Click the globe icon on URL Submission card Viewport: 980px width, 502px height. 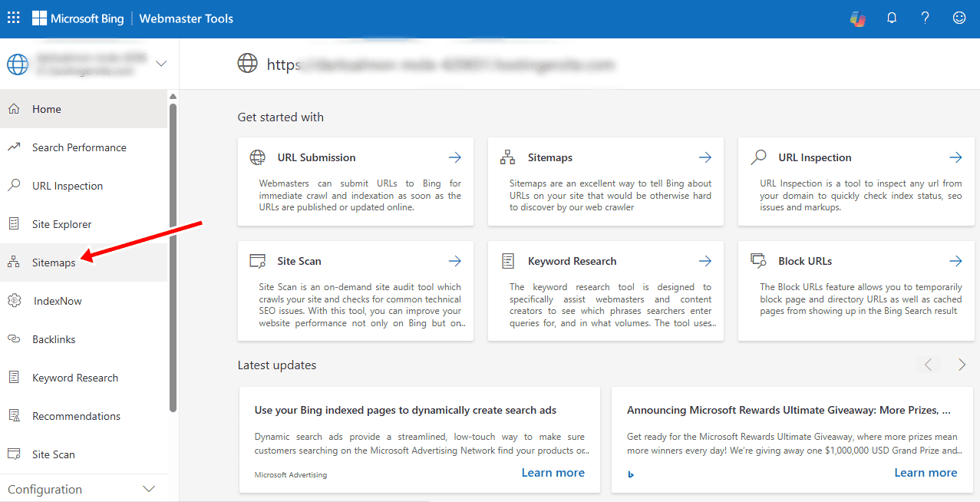pos(258,157)
